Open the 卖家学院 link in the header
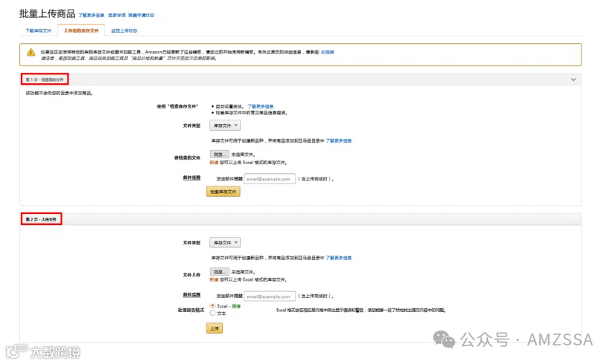The width and height of the screenshot is (612, 364). point(117,16)
